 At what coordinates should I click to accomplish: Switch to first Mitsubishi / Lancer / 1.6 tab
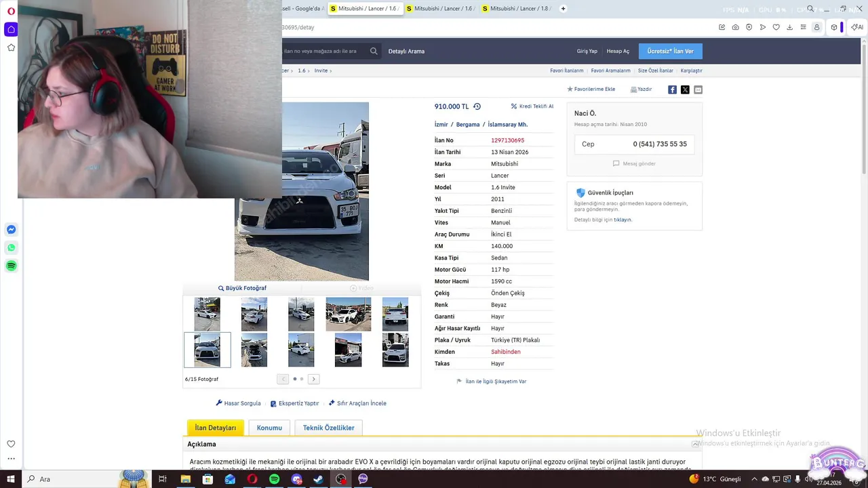(364, 9)
